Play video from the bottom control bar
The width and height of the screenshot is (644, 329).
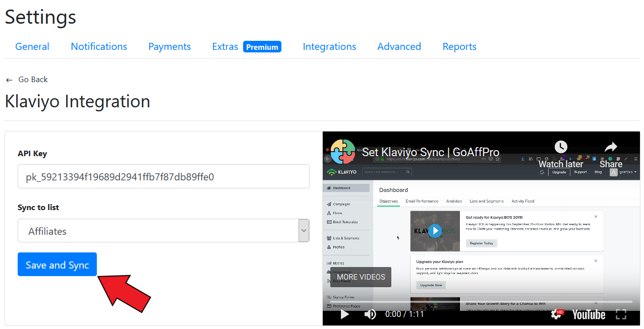[344, 314]
